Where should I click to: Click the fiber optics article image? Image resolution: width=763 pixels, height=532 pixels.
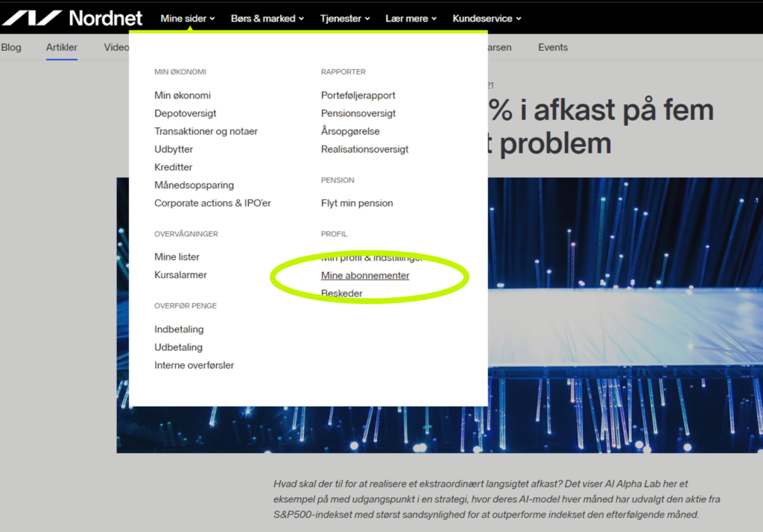pyautogui.click(x=625, y=315)
